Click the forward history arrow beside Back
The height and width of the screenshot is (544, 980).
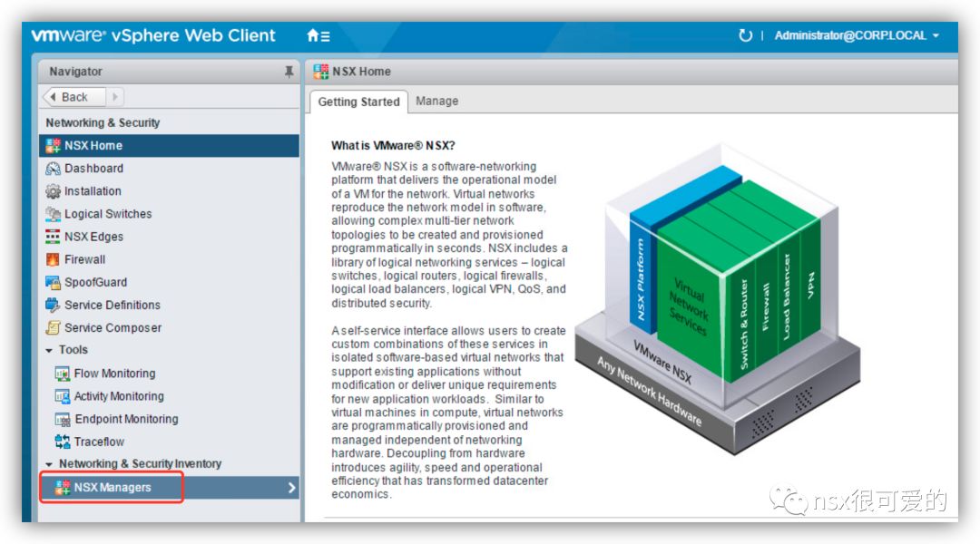coord(115,97)
